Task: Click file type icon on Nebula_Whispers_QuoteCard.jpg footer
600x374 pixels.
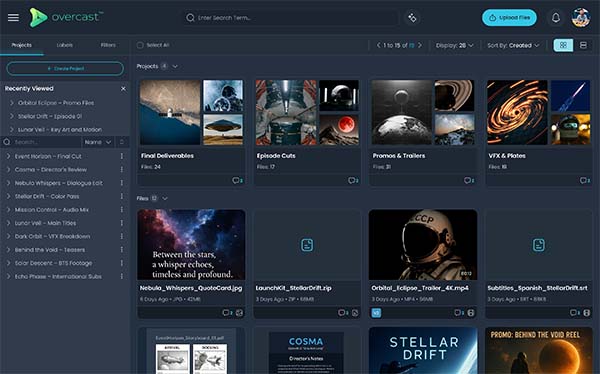Action: coord(239,313)
